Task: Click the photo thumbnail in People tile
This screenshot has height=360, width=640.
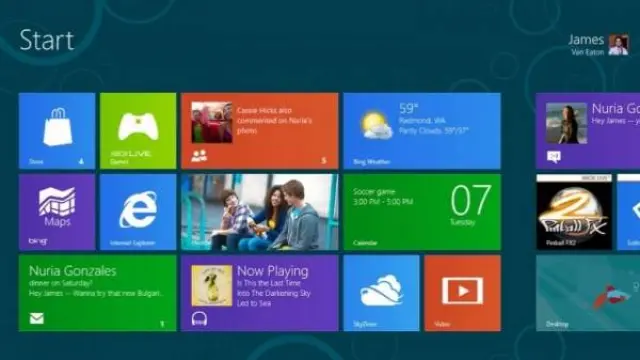Action: click(x=212, y=122)
